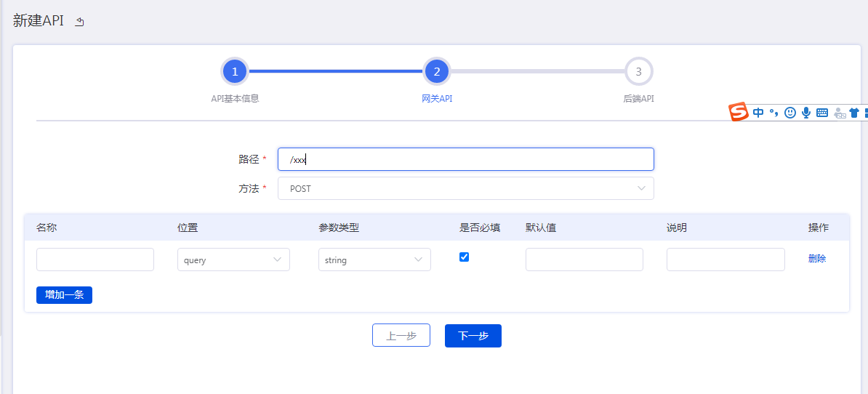Click the back icon beside 新建API title
868x394 pixels.
80,22
